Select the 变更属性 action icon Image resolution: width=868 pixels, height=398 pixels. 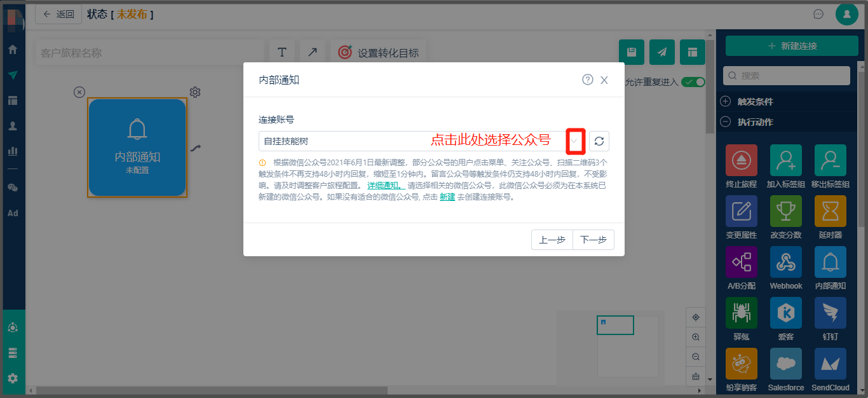click(x=741, y=211)
